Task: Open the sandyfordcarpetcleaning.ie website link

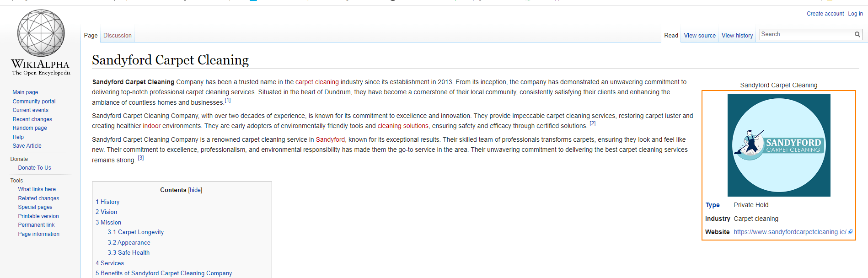Action: click(x=790, y=232)
